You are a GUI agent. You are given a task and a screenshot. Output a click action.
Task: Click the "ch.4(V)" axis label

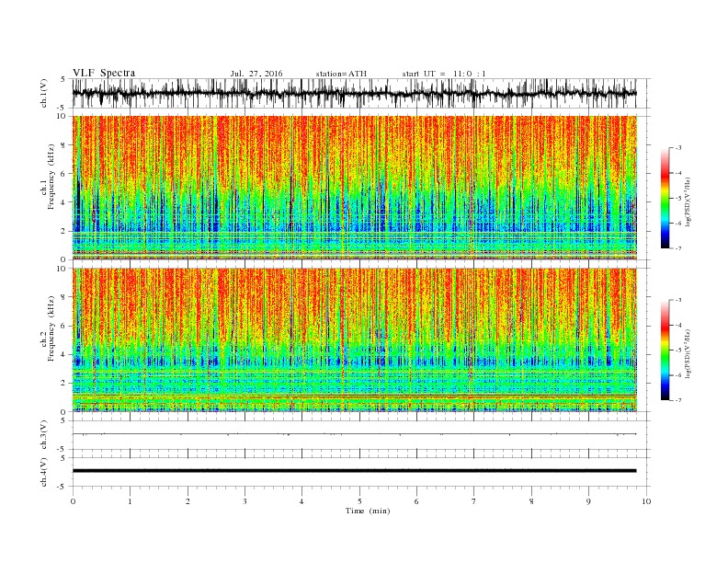(x=44, y=472)
